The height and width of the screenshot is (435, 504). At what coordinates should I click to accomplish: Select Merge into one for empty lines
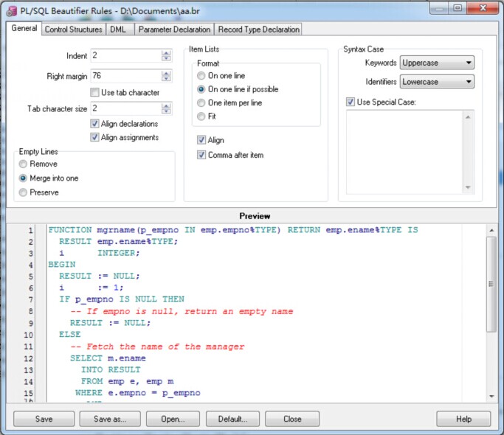pos(23,178)
